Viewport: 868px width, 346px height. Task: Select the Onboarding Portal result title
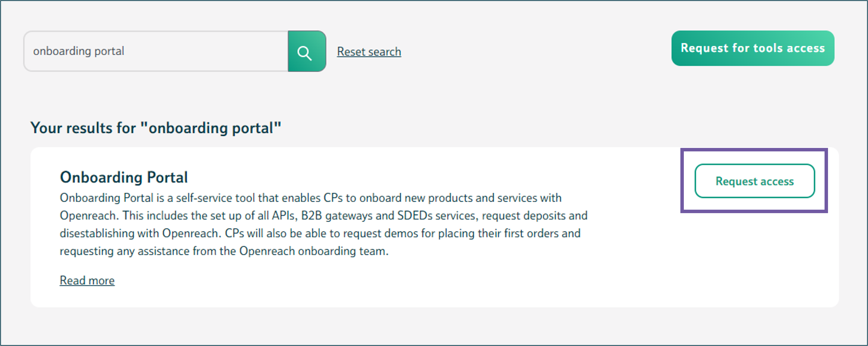(x=124, y=177)
